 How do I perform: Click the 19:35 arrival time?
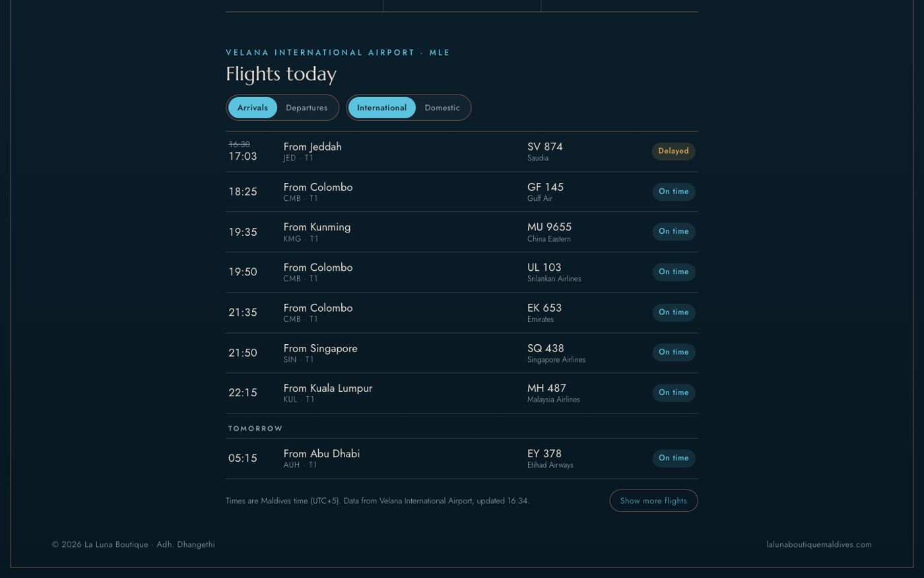point(243,232)
